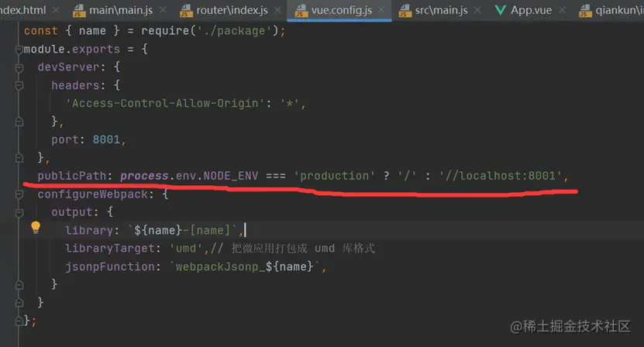Close the main\main.js tab

163,9
